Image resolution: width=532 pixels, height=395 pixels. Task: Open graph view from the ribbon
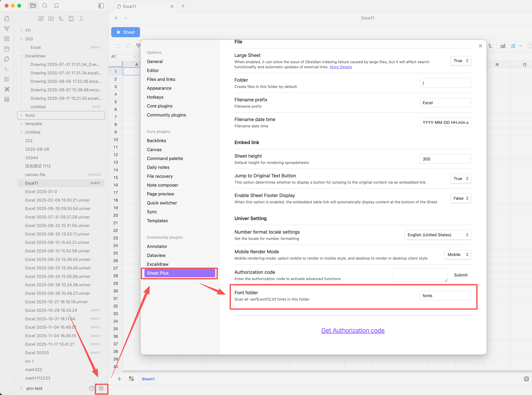(7, 29)
